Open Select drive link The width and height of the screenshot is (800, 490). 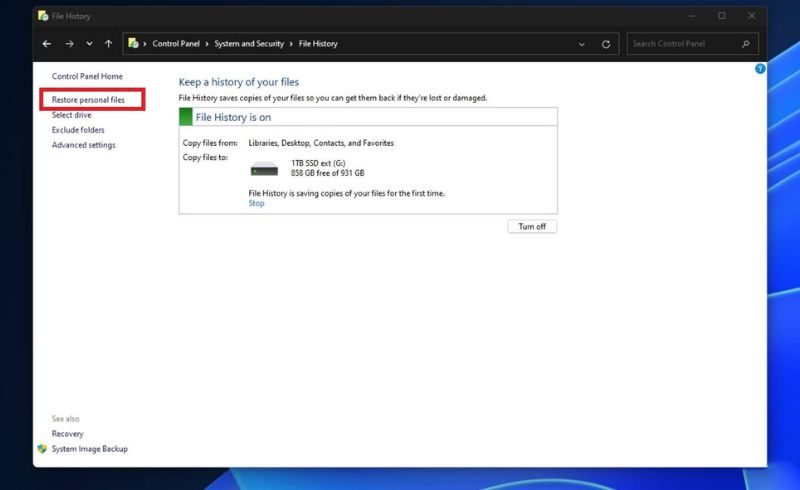click(x=71, y=115)
